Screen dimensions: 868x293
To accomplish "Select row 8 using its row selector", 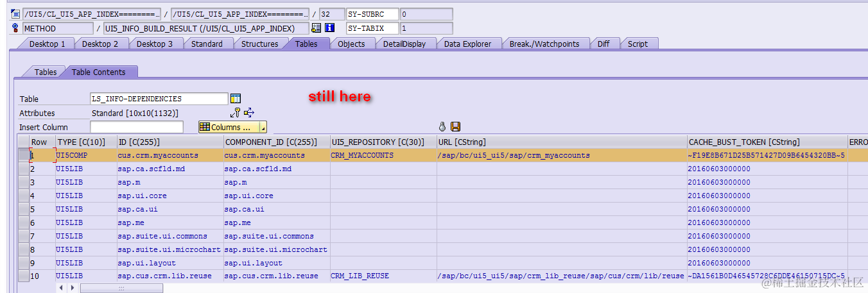I will (x=23, y=249).
